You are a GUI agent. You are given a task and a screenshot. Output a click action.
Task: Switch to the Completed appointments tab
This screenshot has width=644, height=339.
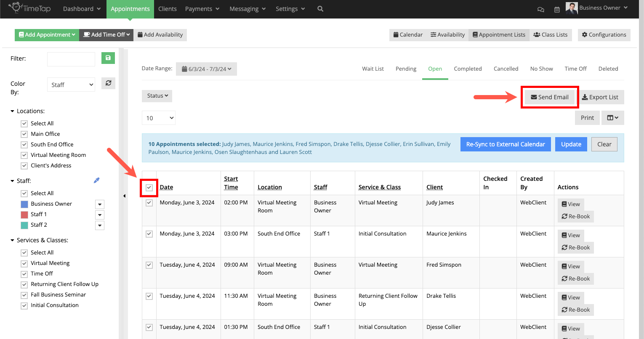point(468,69)
